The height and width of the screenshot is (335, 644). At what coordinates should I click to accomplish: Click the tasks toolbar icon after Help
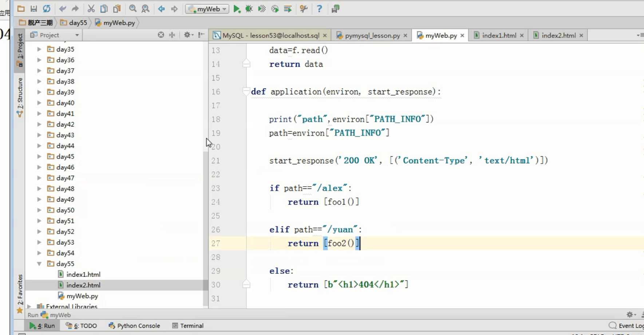[x=335, y=9]
